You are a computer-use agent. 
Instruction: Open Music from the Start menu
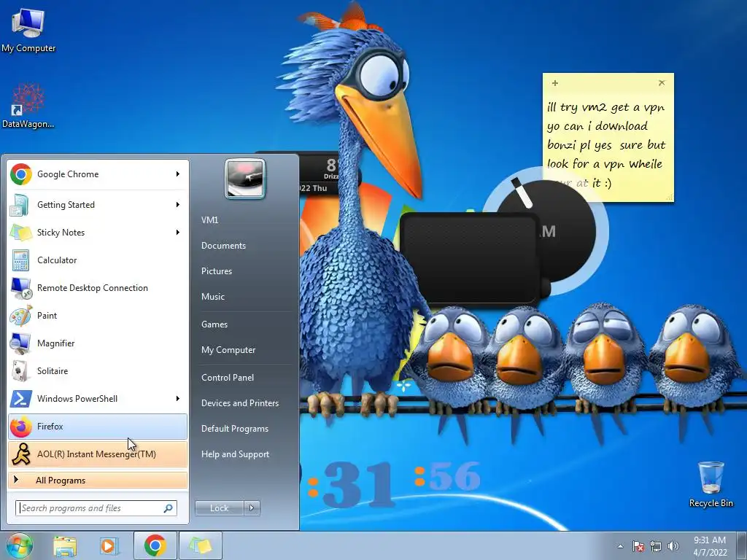click(x=212, y=297)
